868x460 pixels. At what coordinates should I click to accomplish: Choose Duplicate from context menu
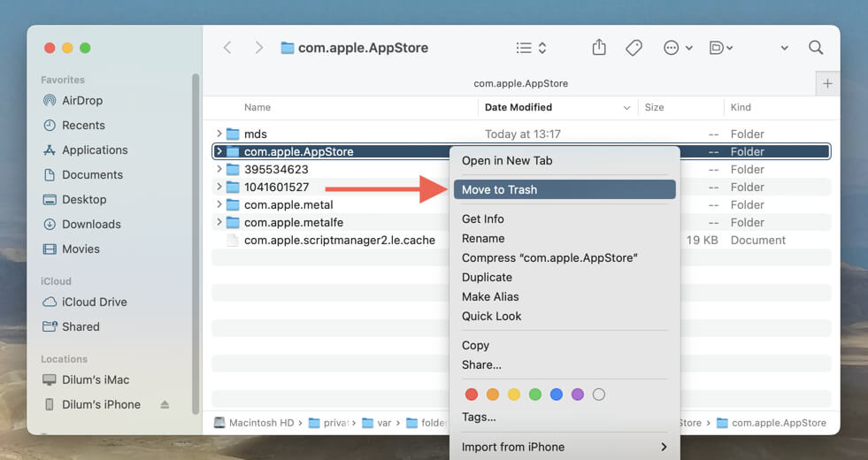coord(565,277)
